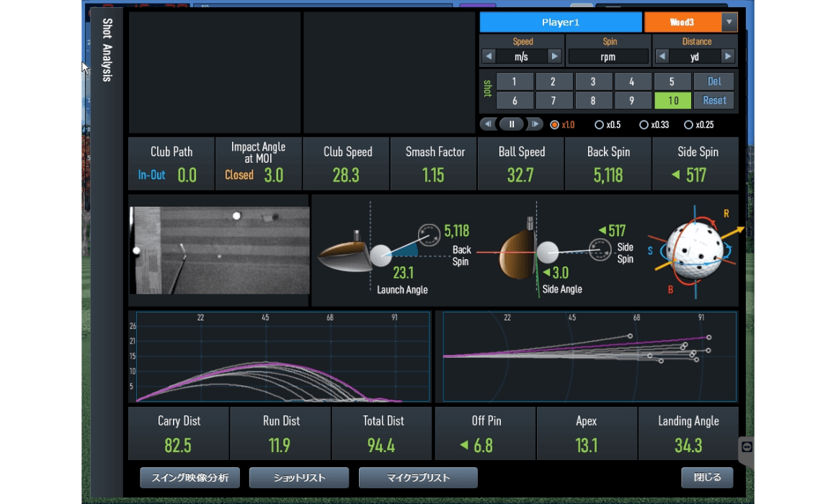
Task: Click the spin axis golf ball diagram
Action: (693, 250)
